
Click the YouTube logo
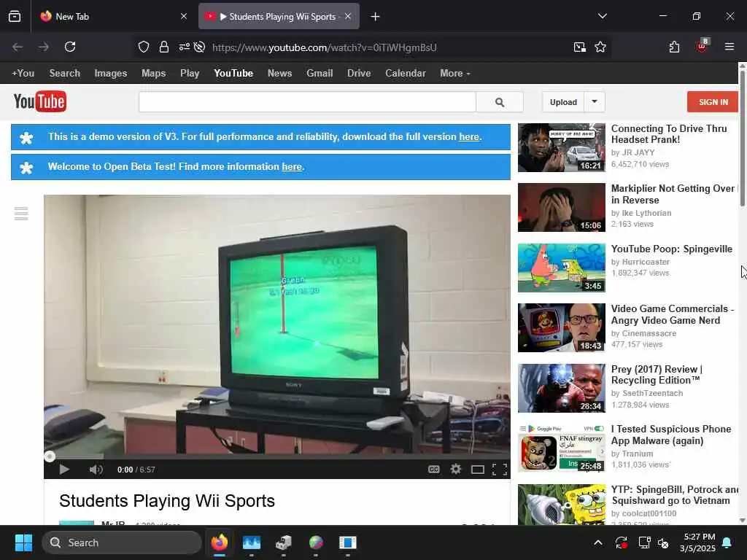40,101
